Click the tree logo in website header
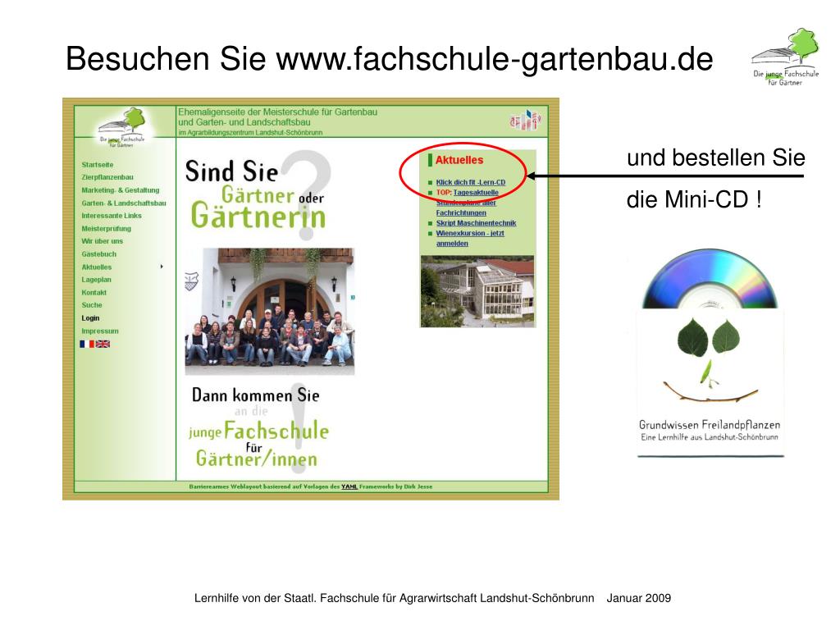Screen dimensions: 840x630 tap(123, 127)
